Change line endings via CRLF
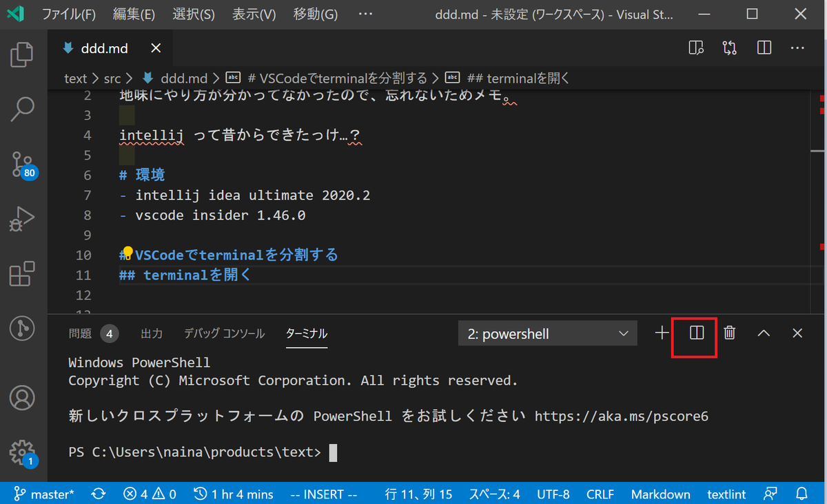 pos(600,494)
